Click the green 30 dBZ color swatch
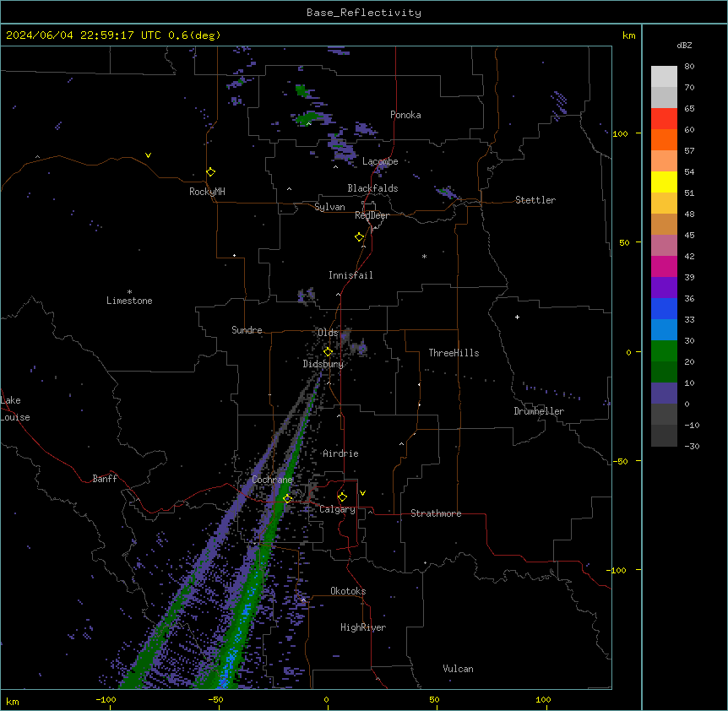 coord(664,351)
